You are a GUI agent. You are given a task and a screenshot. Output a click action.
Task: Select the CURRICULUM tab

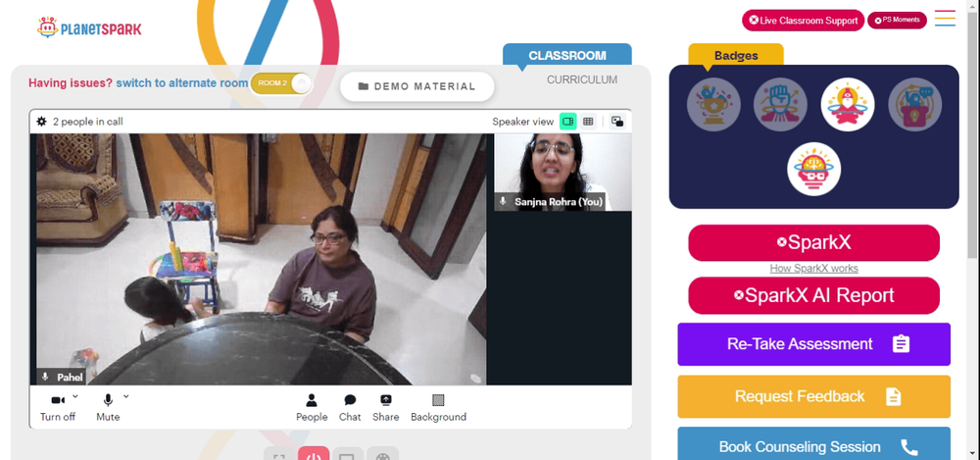pyautogui.click(x=582, y=80)
